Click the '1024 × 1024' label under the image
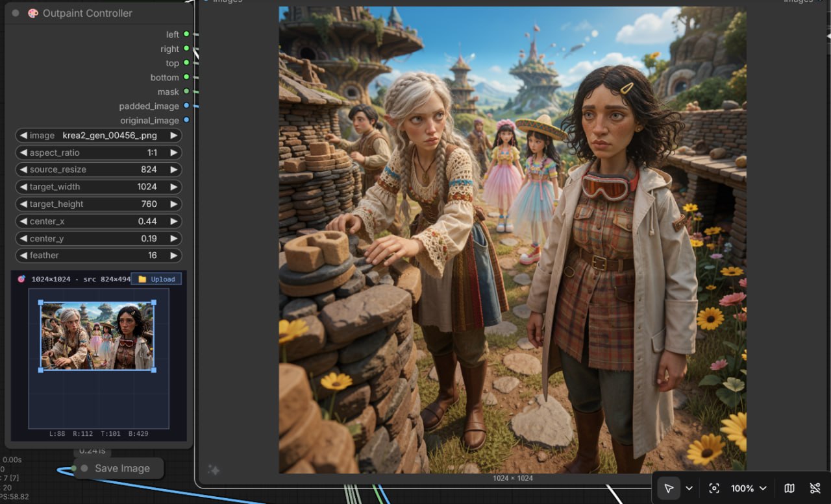This screenshot has height=504, width=831. click(x=513, y=478)
